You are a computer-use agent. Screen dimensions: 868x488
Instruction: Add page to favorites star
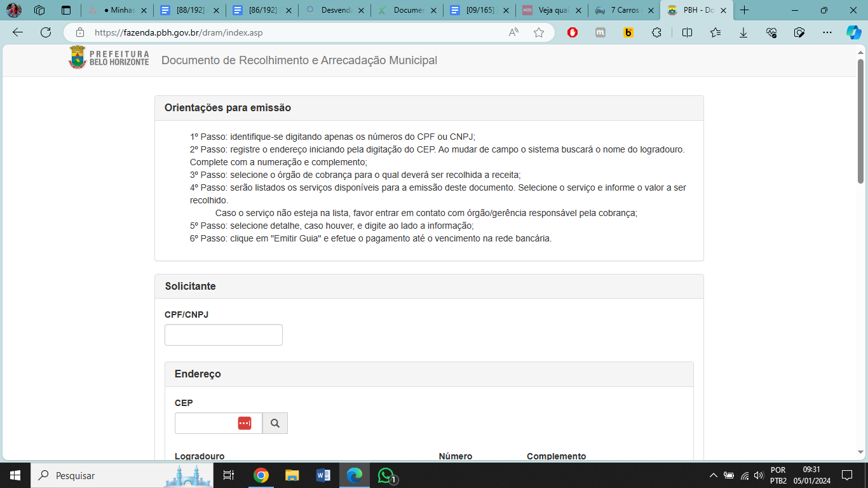click(539, 32)
